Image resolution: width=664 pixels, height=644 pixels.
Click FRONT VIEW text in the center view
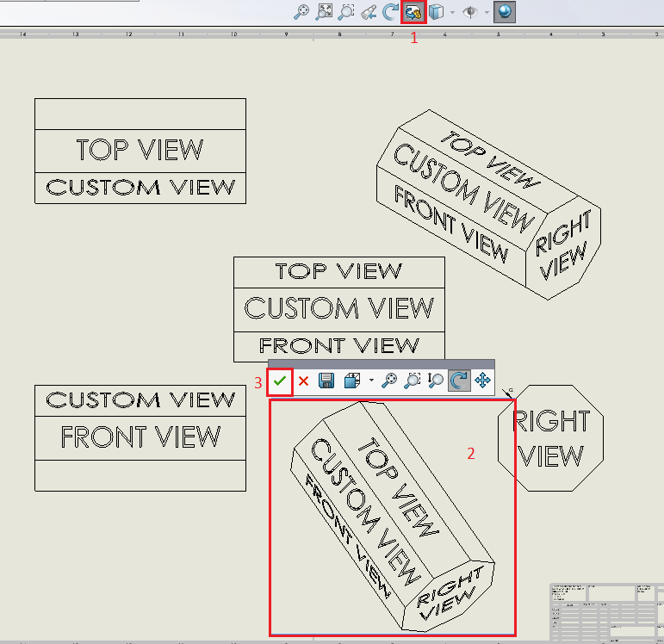tap(339, 345)
